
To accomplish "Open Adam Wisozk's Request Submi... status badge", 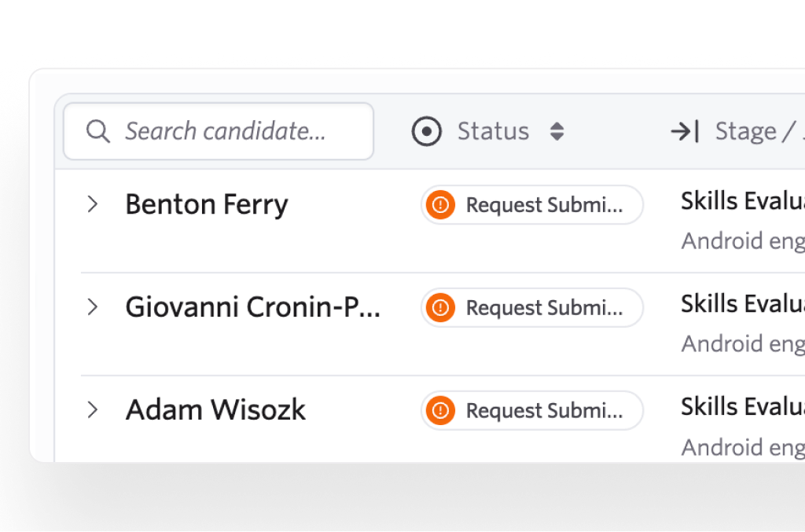I will (532, 410).
